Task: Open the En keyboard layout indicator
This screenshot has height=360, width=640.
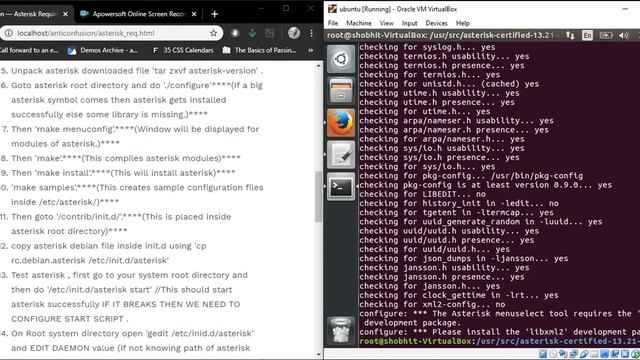Action: (587, 36)
